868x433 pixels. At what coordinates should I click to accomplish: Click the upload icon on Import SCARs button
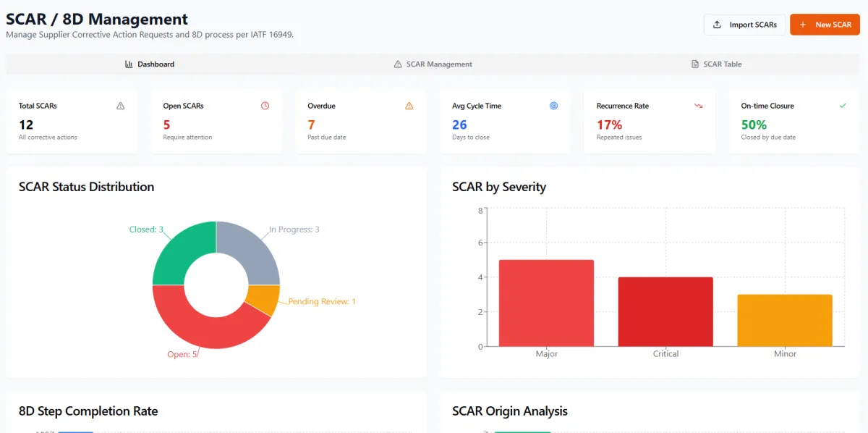717,25
